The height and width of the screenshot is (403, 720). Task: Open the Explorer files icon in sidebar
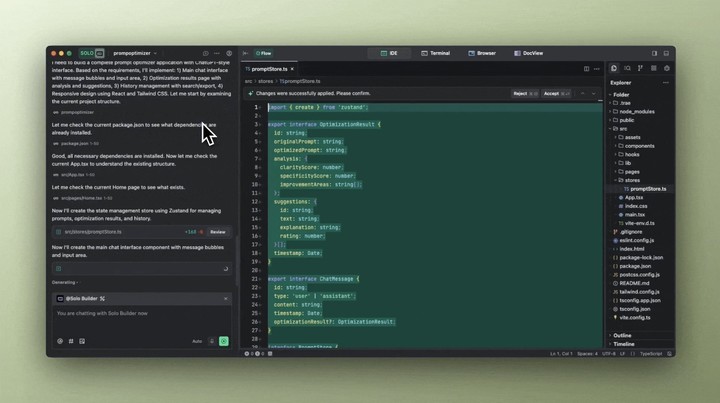[614, 68]
